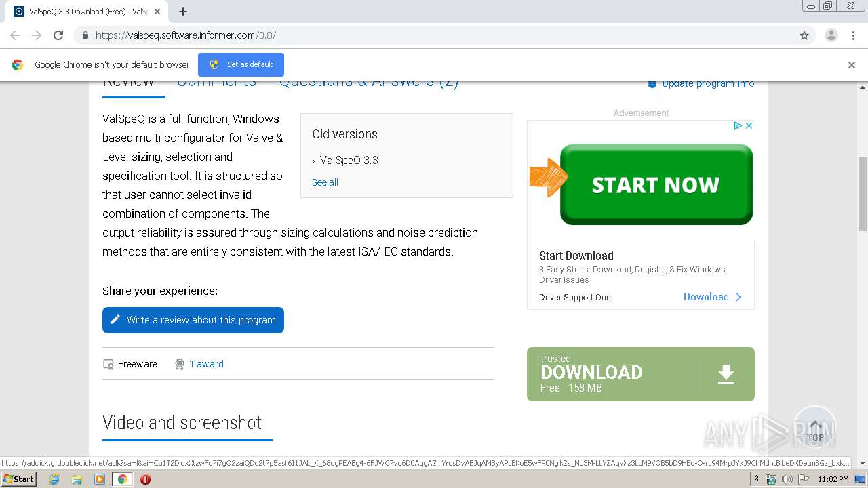This screenshot has width=868, height=488.
Task: Click the green START NOW ad button
Action: pos(656,184)
